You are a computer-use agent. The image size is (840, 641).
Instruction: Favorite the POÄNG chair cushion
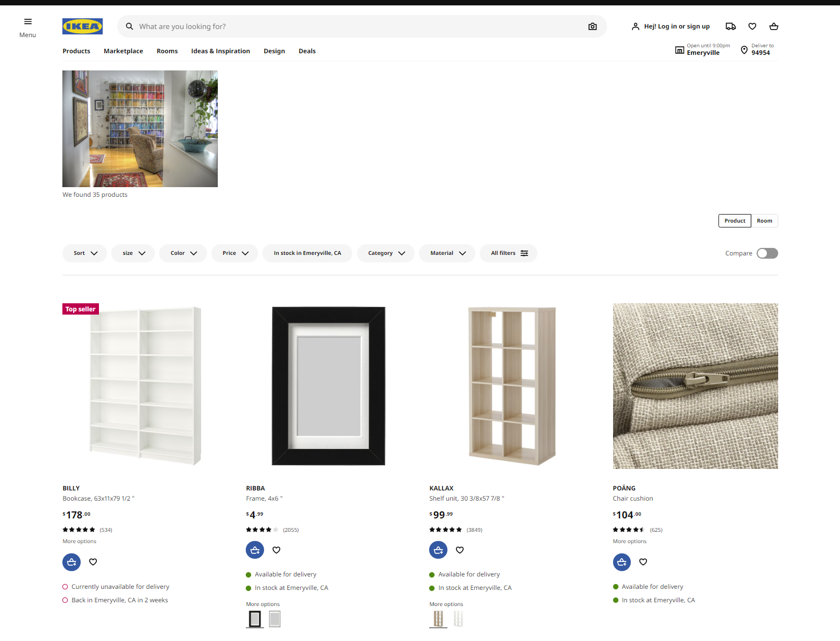[x=643, y=562]
